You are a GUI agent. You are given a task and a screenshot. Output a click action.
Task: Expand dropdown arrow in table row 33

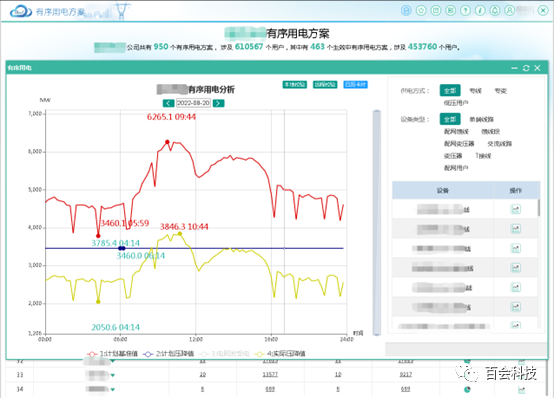click(x=113, y=375)
